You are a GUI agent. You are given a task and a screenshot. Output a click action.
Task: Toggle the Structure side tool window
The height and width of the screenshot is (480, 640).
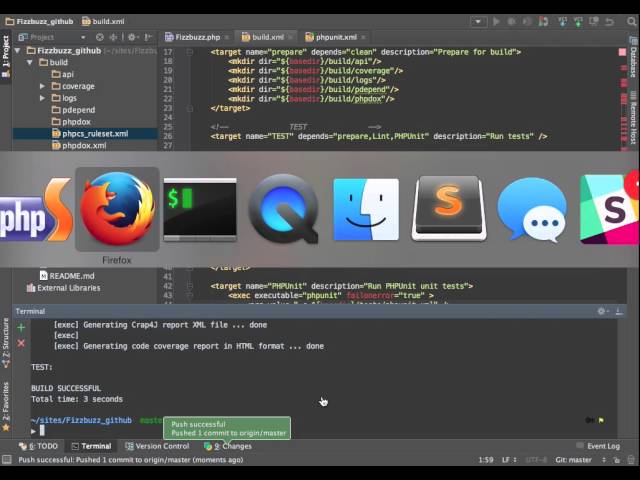pos(6,343)
